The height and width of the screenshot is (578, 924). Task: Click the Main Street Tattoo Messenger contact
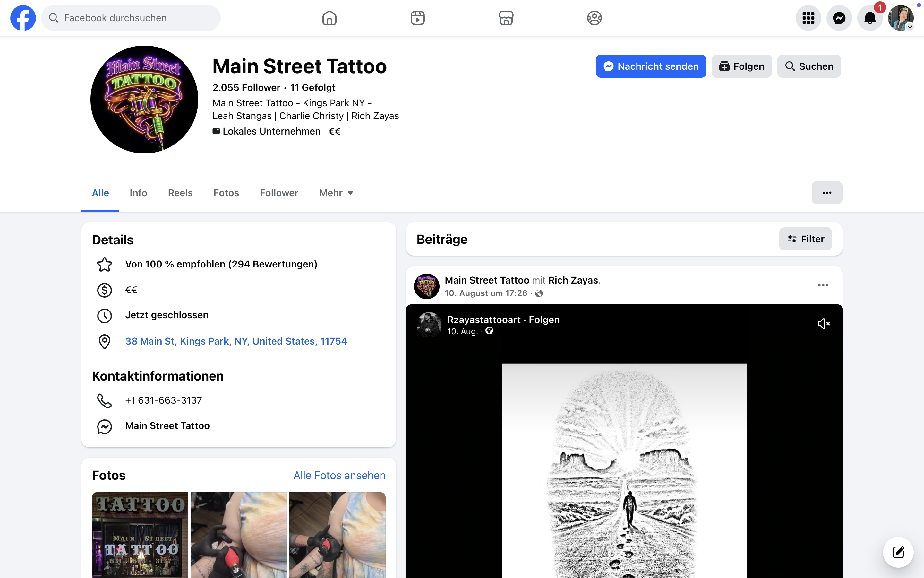coord(167,425)
